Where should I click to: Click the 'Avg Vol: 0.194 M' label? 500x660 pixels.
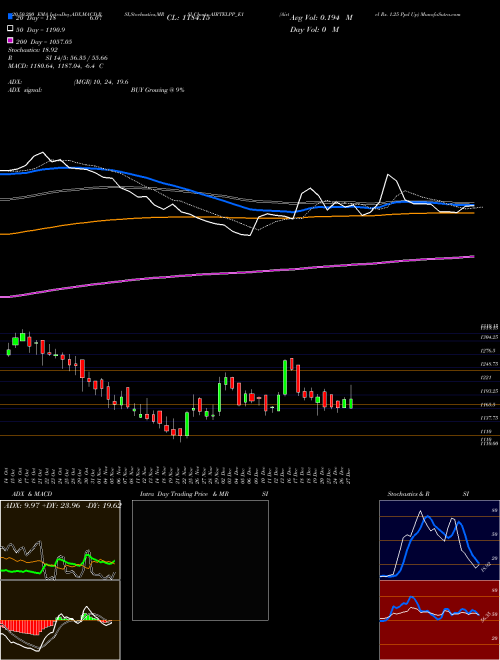pos(321,18)
